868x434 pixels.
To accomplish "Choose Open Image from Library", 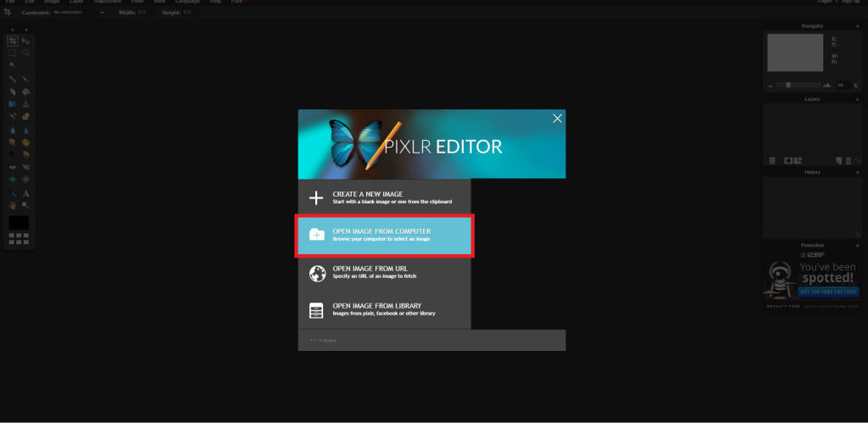I will (x=384, y=309).
